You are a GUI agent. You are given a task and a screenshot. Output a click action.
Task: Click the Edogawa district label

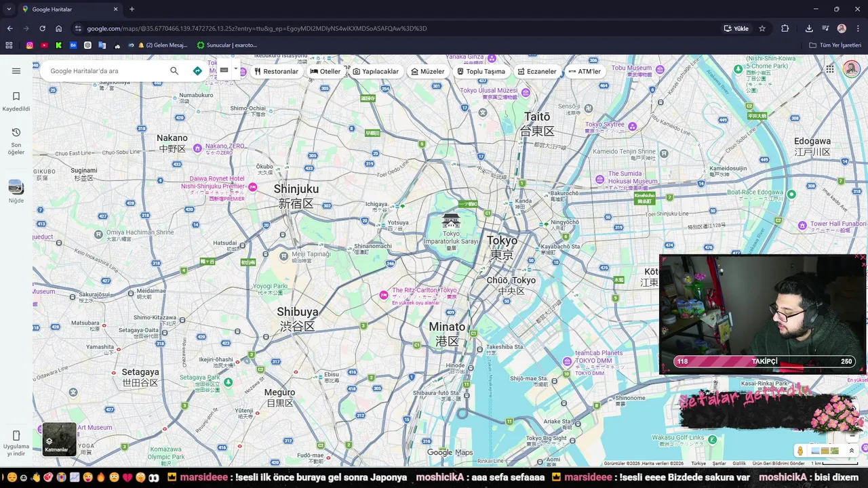(x=812, y=146)
